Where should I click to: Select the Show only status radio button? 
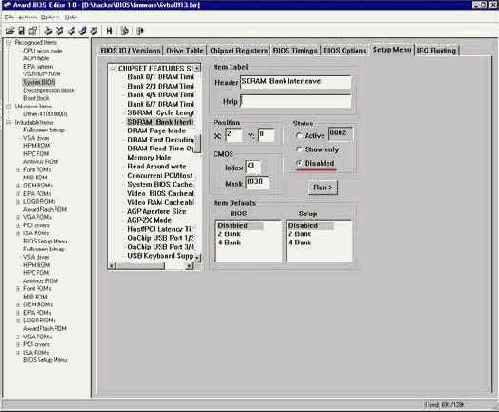pyautogui.click(x=299, y=149)
